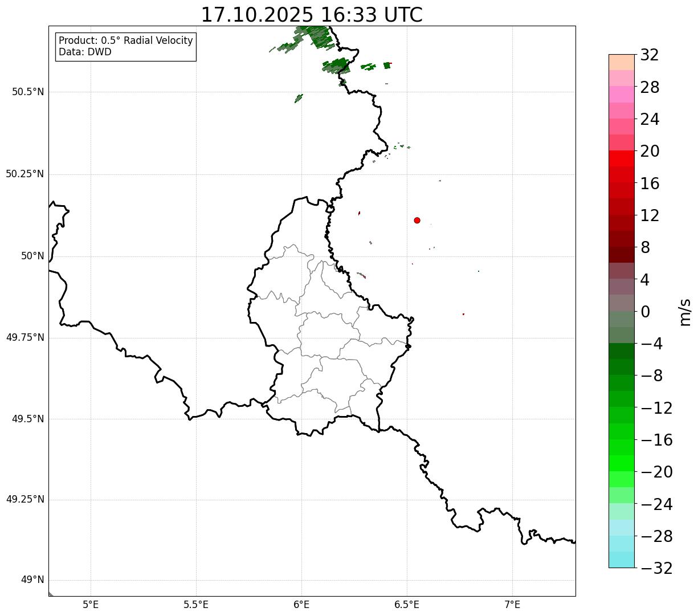
Task: Click the title "17.10.2025 16:33 UTC"
Action: click(x=312, y=15)
